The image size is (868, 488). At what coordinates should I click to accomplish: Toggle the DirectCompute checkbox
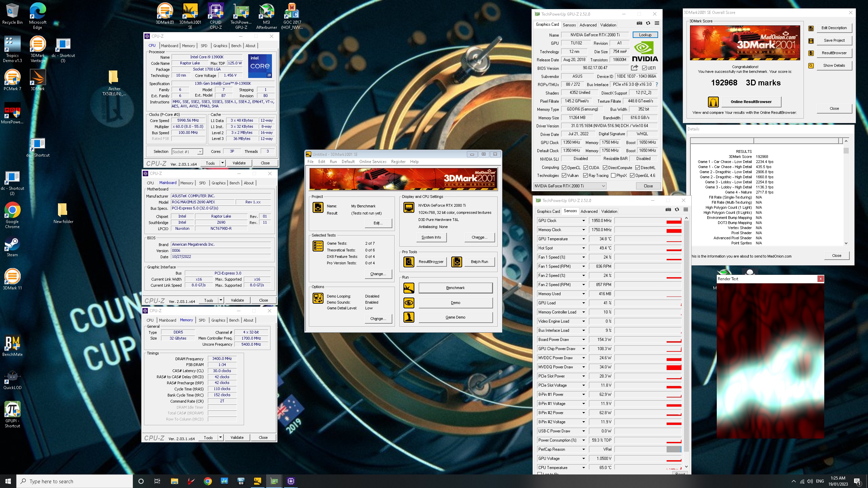tap(605, 168)
